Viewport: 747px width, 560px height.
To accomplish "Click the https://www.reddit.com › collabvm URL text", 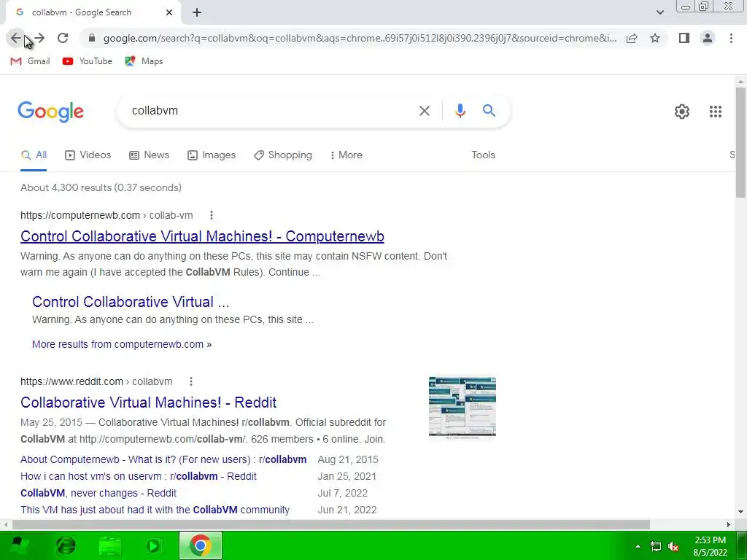I will tap(96, 381).
